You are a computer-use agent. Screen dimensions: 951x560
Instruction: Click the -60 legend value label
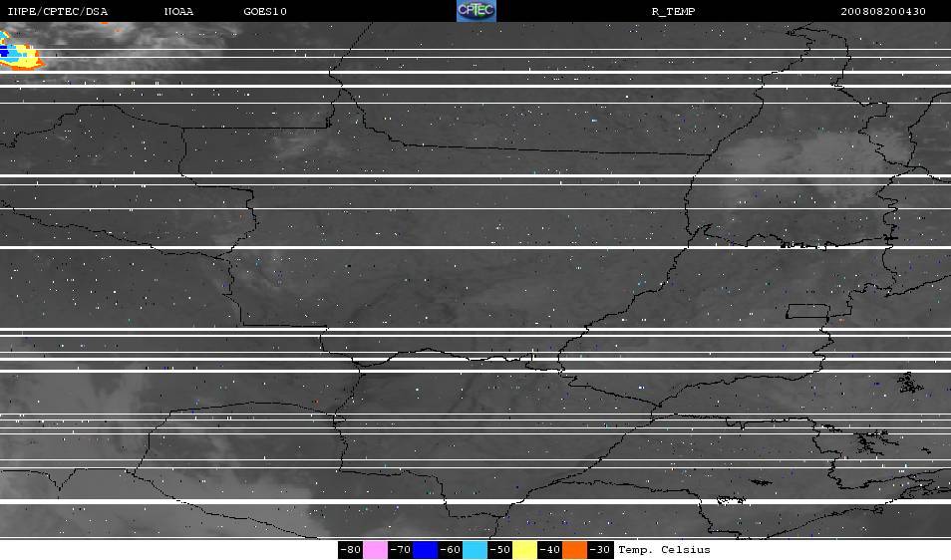(x=450, y=550)
